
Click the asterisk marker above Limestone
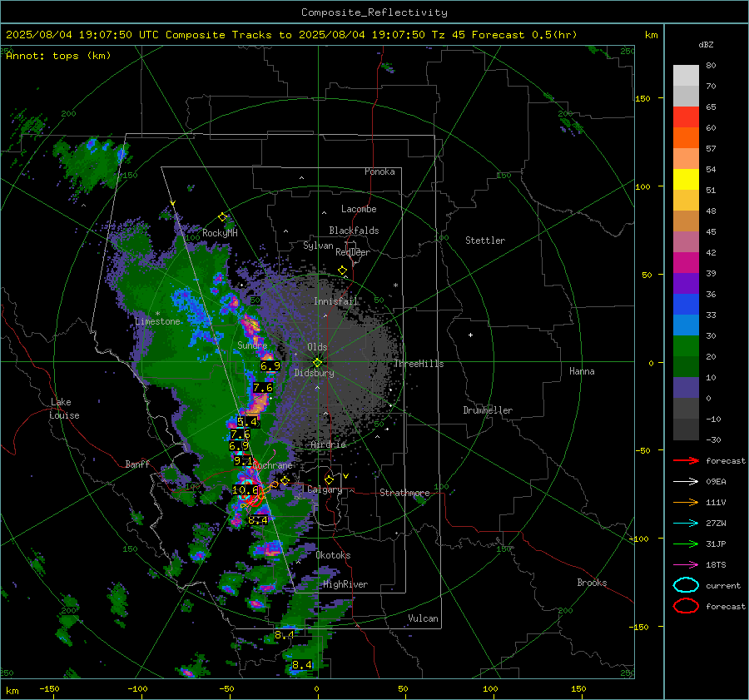coord(157,314)
